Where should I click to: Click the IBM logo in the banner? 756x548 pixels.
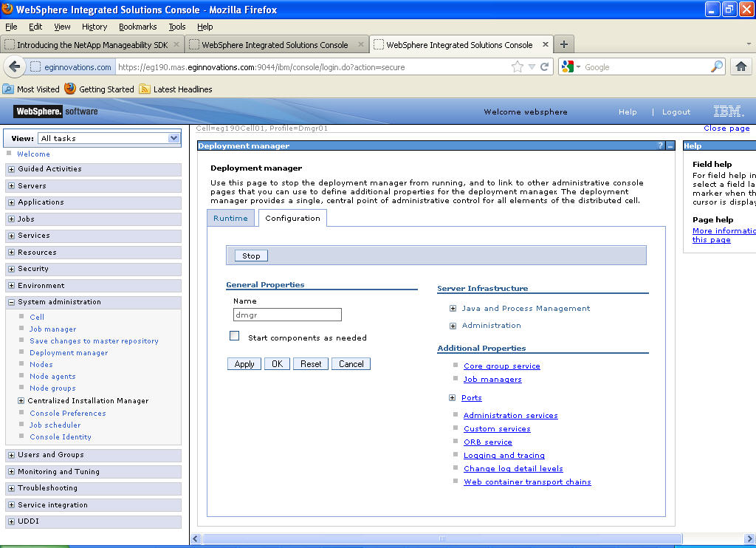728,112
